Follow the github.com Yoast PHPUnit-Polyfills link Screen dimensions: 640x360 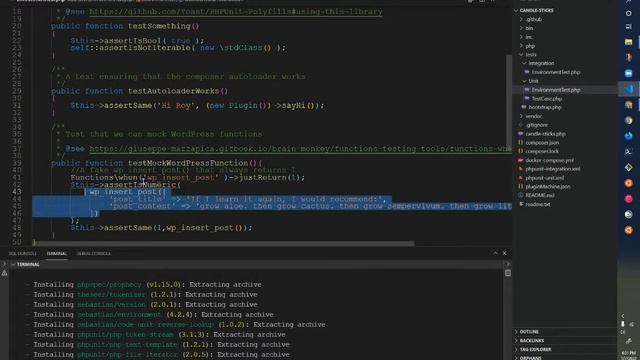[x=236, y=11]
